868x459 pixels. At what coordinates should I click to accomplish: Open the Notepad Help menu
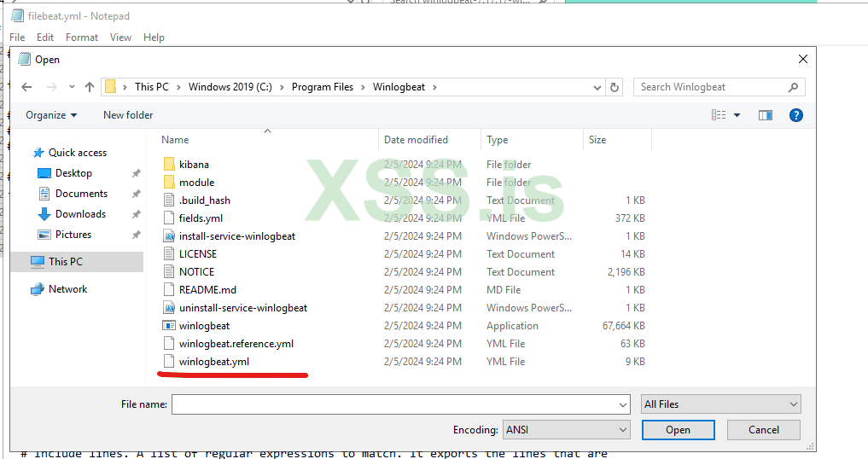click(154, 37)
